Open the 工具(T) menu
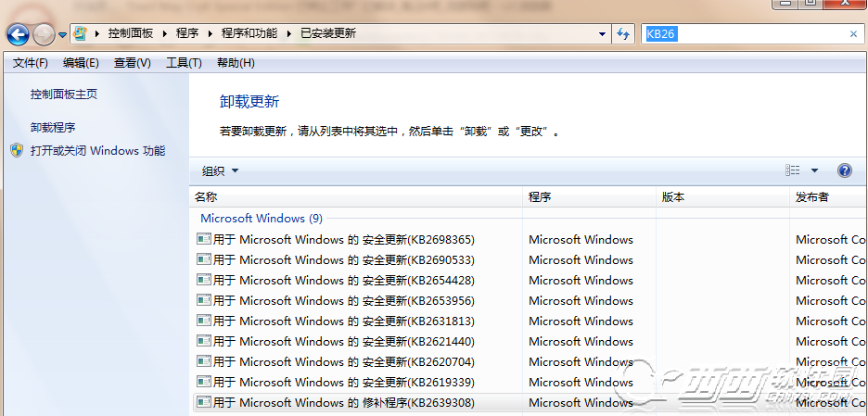This screenshot has width=868, height=416. pos(184,63)
